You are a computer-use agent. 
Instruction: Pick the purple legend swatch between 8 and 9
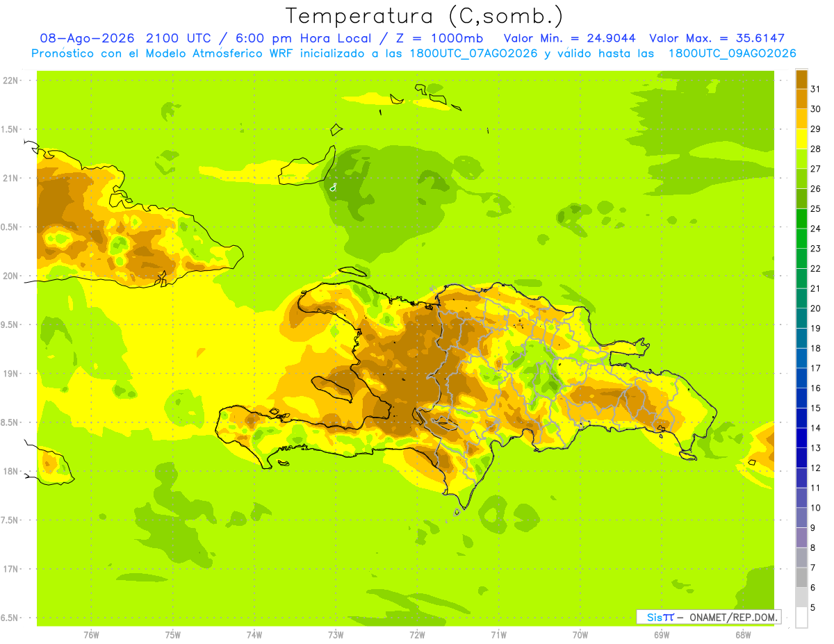(x=801, y=538)
